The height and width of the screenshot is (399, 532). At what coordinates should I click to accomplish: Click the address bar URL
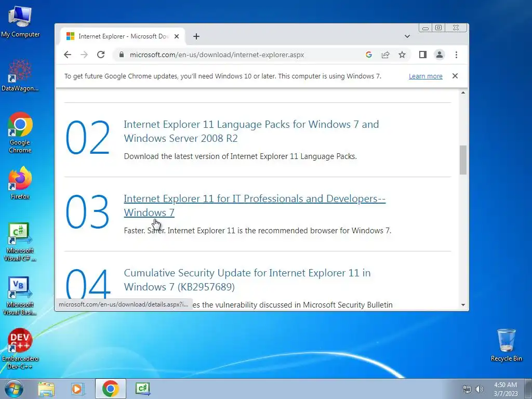(217, 55)
